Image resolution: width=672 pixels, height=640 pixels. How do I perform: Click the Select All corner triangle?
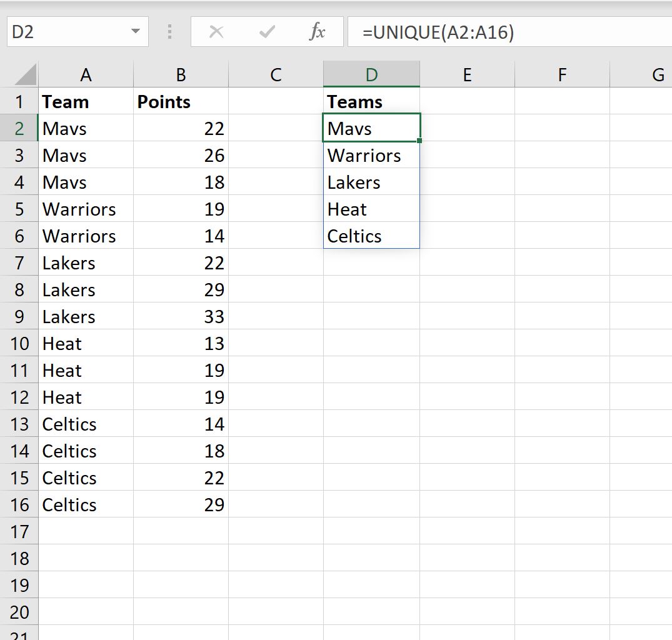[x=25, y=74]
